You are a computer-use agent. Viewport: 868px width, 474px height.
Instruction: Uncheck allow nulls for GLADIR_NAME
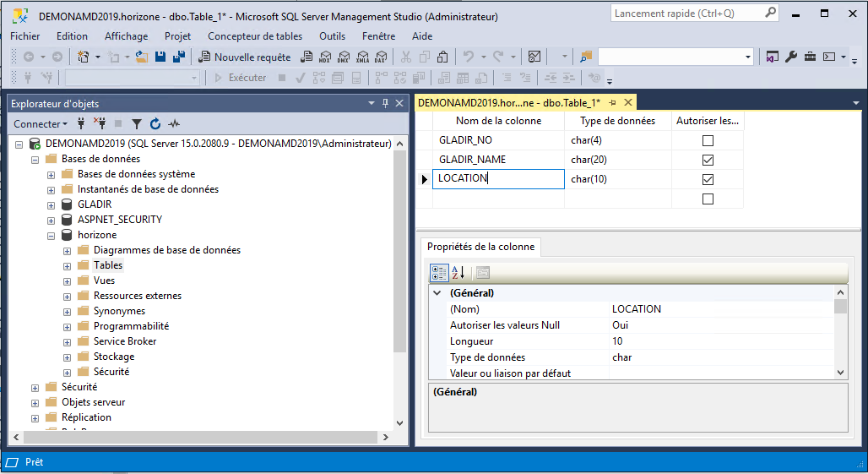coord(708,160)
